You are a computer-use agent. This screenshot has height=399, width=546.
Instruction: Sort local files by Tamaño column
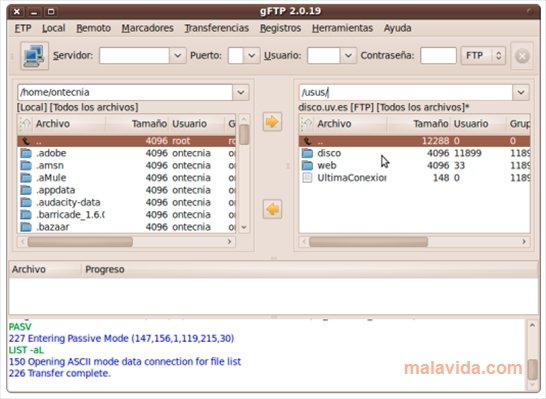click(x=137, y=124)
